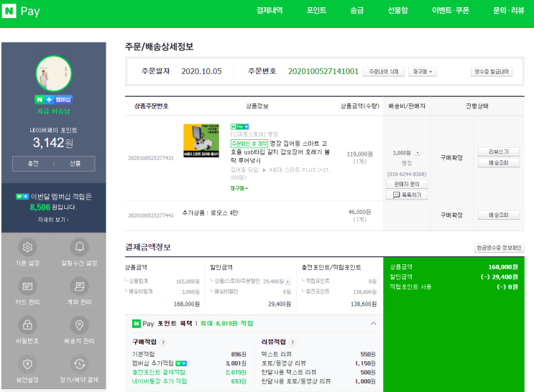The height and width of the screenshot is (392, 534).
Task: Open the 결제내역 menu
Action: [270, 11]
